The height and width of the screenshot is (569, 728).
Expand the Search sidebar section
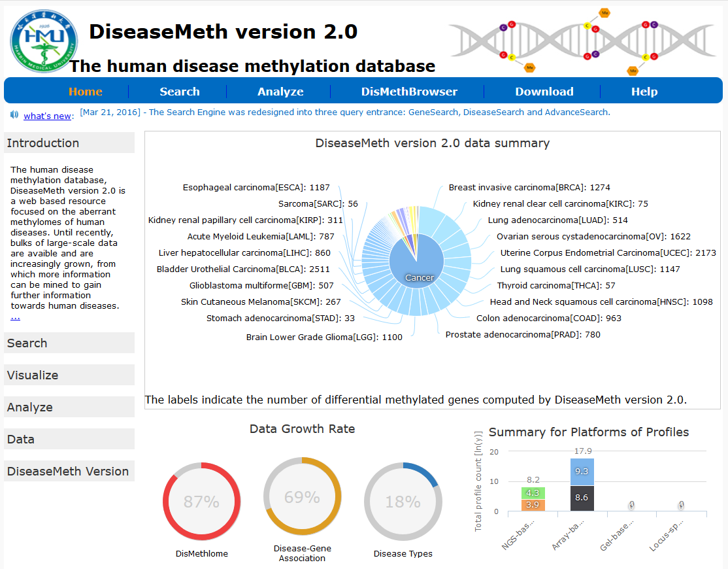(69, 343)
